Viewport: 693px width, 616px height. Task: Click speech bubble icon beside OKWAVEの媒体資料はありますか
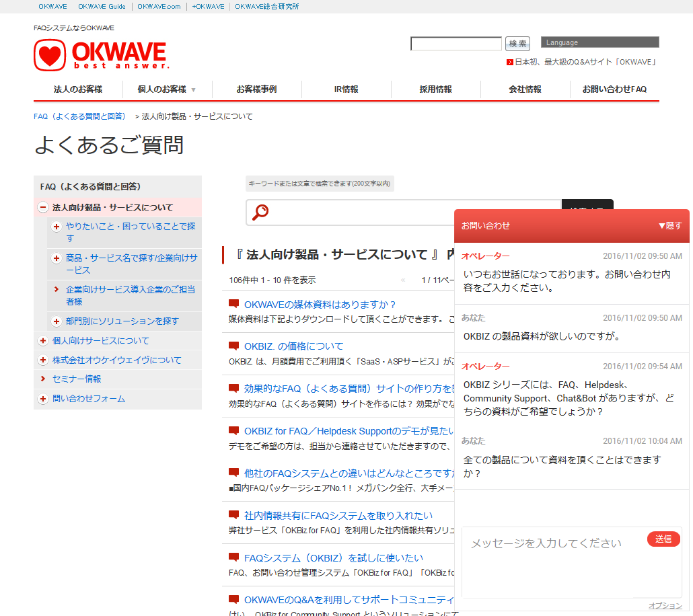(233, 304)
